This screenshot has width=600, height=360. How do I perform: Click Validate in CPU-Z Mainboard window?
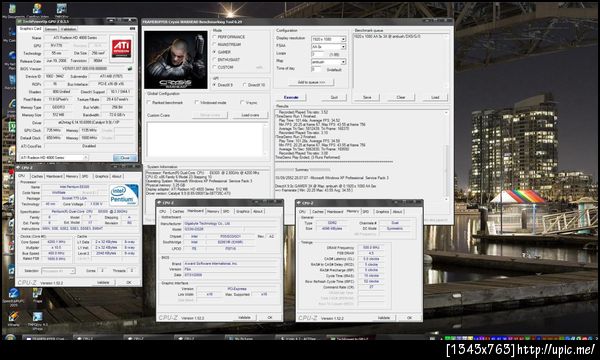(244, 318)
